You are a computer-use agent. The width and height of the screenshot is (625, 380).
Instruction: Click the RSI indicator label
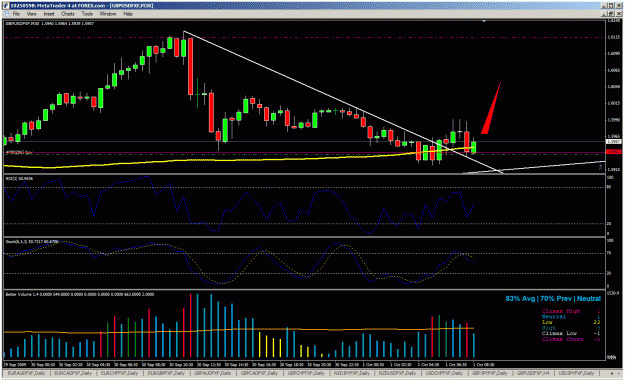19,178
